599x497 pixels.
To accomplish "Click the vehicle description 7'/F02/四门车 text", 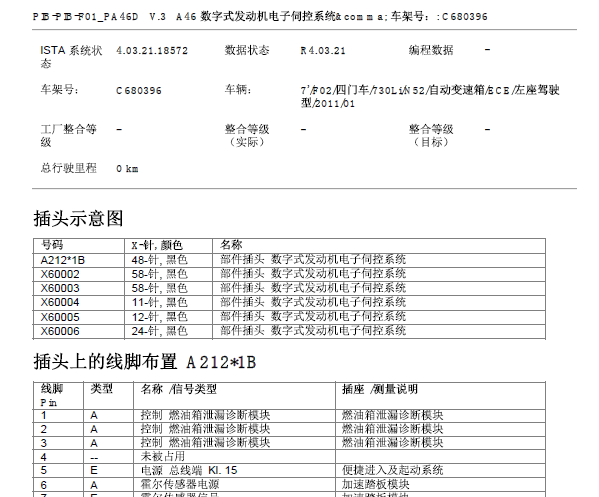I will click(x=430, y=97).
